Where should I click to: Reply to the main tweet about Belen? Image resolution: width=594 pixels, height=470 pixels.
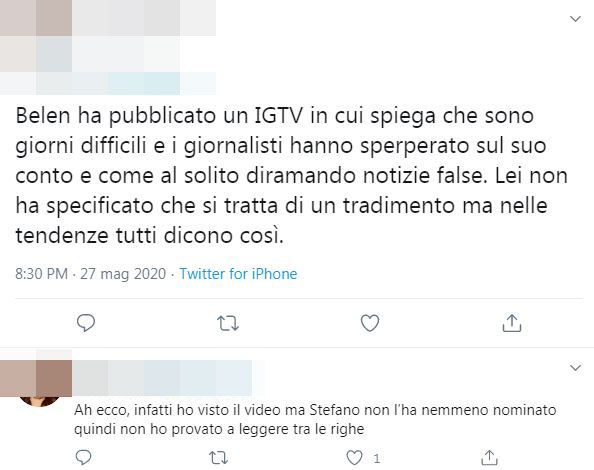tap(86, 323)
